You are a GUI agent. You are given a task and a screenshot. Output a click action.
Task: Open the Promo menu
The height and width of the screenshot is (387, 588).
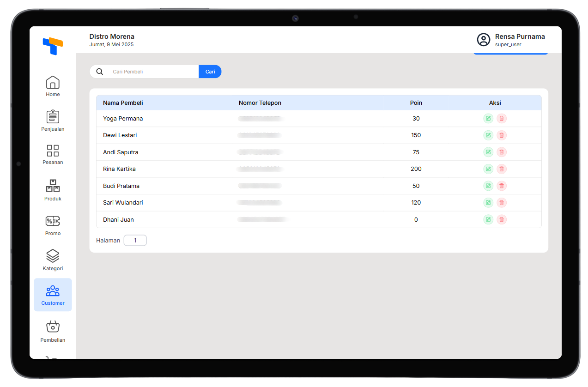(53, 225)
